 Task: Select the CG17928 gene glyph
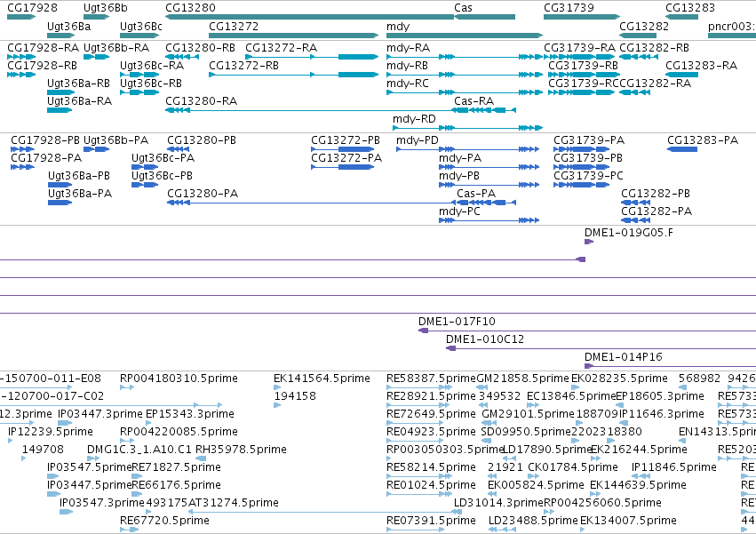click(21, 17)
